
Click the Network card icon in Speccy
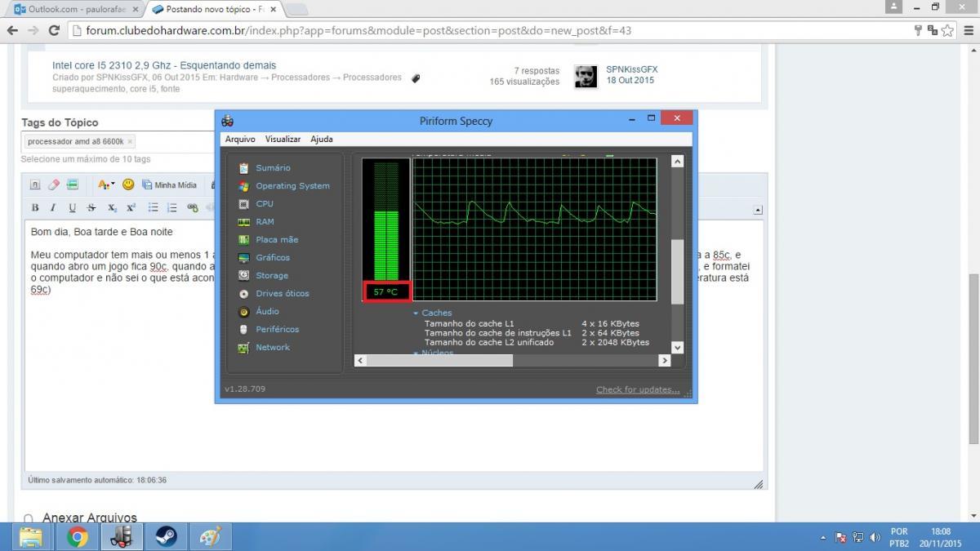(x=243, y=347)
